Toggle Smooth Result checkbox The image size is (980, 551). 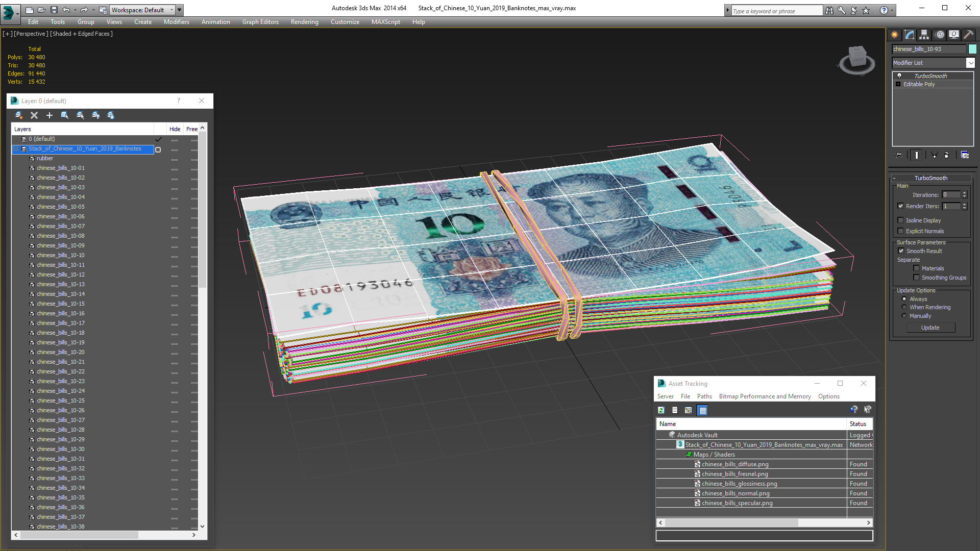[x=901, y=251]
